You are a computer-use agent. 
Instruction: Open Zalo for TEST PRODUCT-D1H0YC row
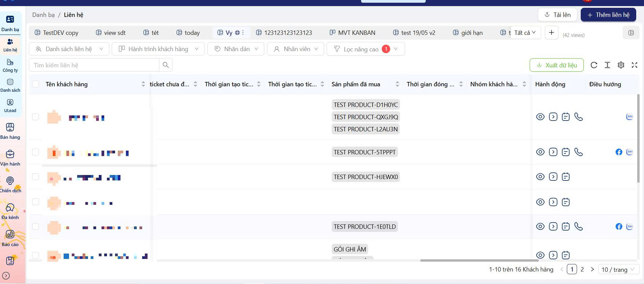click(630, 117)
